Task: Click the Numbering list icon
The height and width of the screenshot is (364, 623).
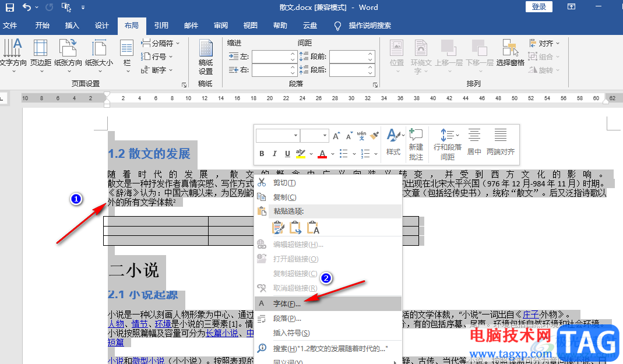Action: pyautogui.click(x=365, y=154)
